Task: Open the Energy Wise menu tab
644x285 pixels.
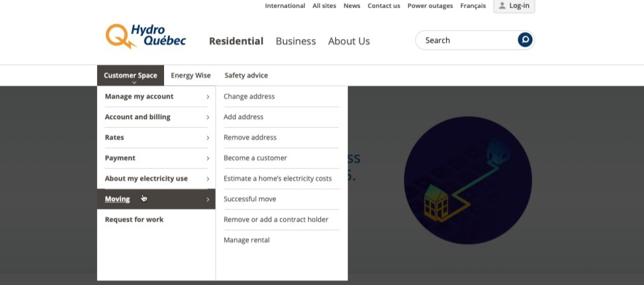Action: coord(191,75)
